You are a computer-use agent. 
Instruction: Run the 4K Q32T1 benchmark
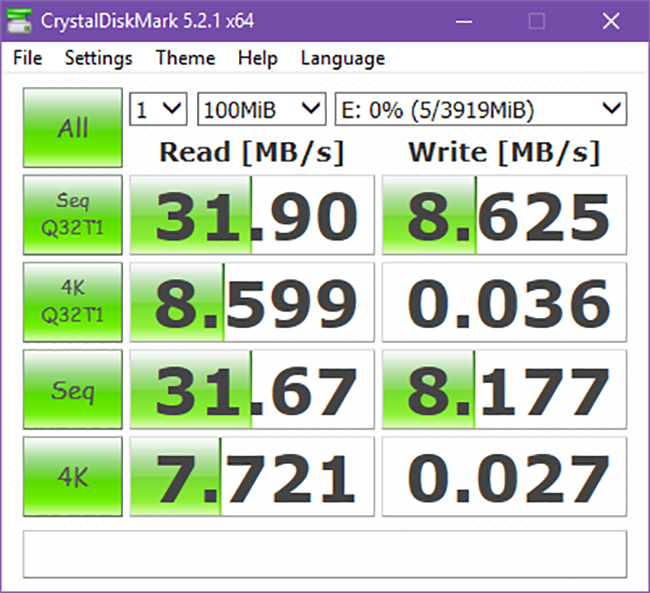click(x=72, y=302)
